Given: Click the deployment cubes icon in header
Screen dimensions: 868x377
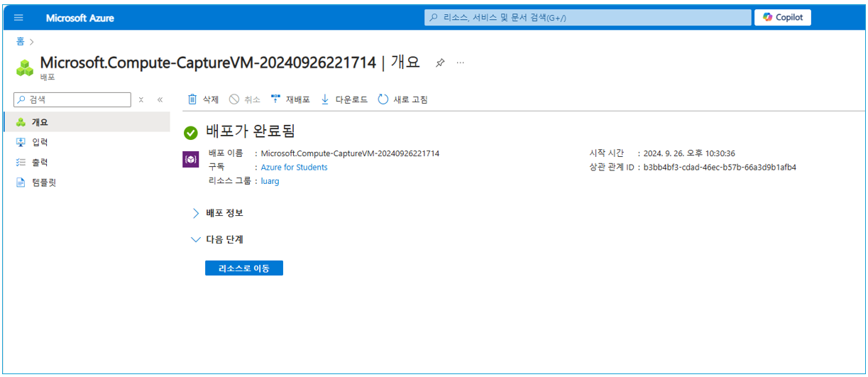Looking at the screenshot, I should point(25,68).
